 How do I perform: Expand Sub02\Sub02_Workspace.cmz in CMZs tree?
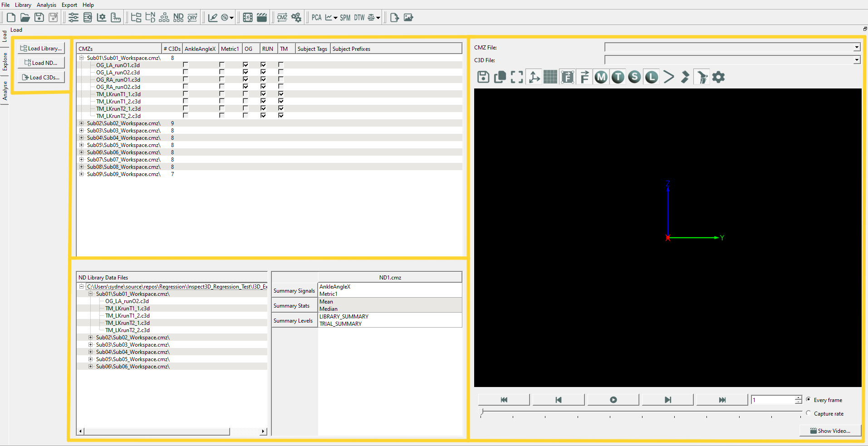82,123
